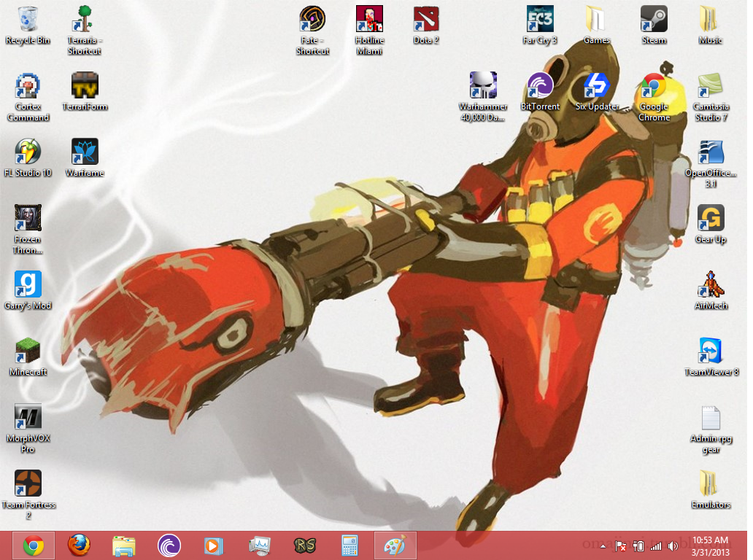
Task: Open the Music folder
Action: click(711, 26)
